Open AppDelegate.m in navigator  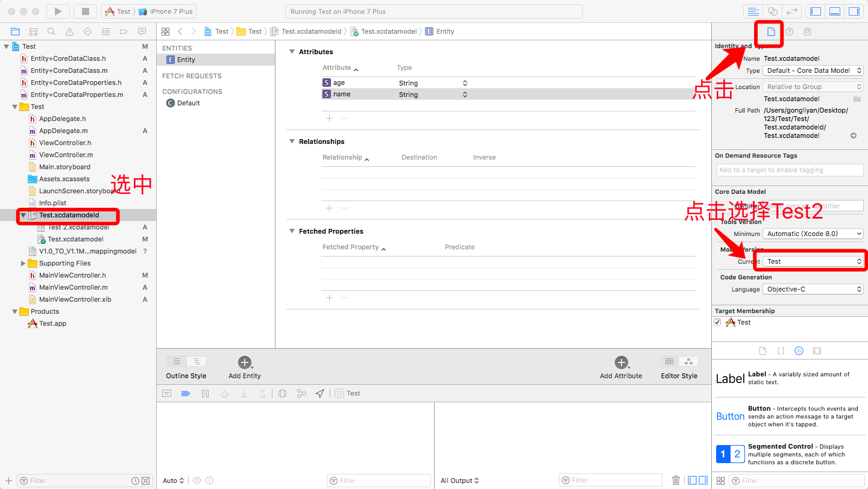pos(63,131)
